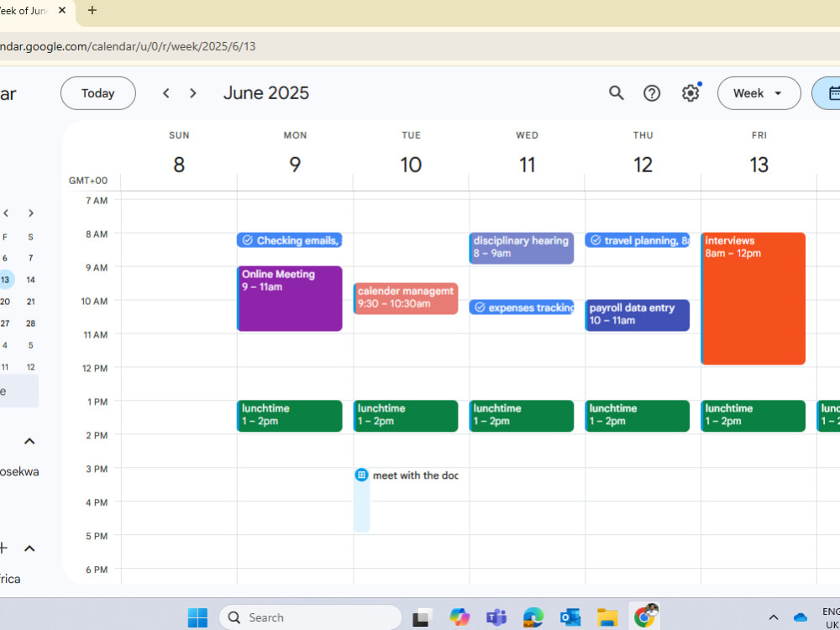This screenshot has width=840, height=630.
Task: Click the add other calendars plus icon
Action: point(3,548)
